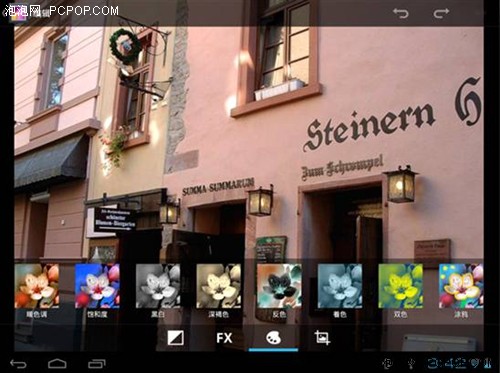Apply the 深褐色 sepia filter thumbnail
The width and height of the screenshot is (500, 373).
click(x=219, y=286)
